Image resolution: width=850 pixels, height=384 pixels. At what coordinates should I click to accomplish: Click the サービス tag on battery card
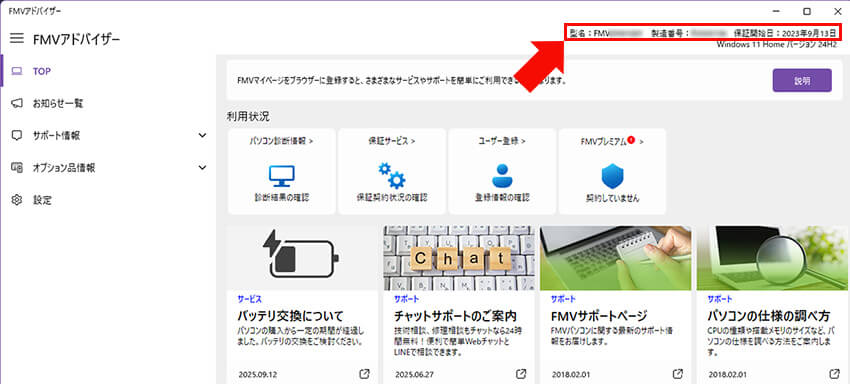click(249, 299)
